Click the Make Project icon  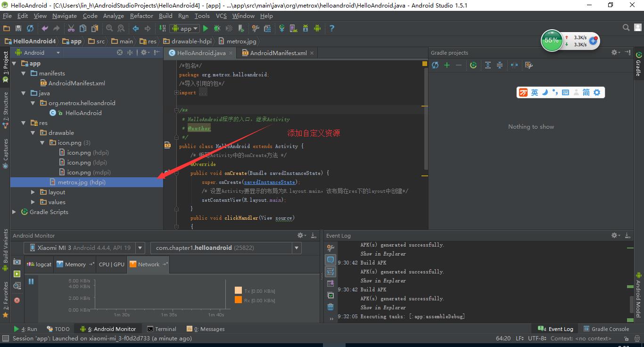(x=162, y=28)
